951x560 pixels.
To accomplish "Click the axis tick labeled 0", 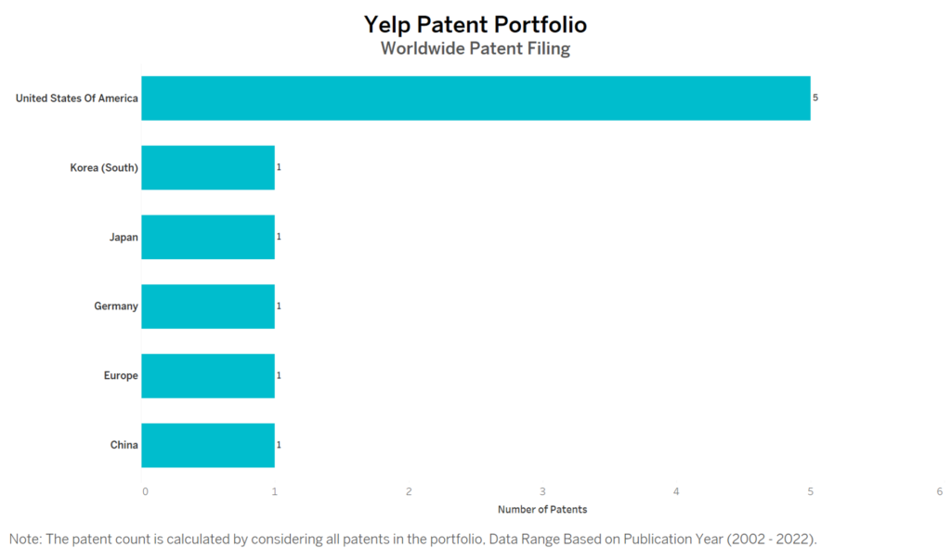I will click(145, 491).
